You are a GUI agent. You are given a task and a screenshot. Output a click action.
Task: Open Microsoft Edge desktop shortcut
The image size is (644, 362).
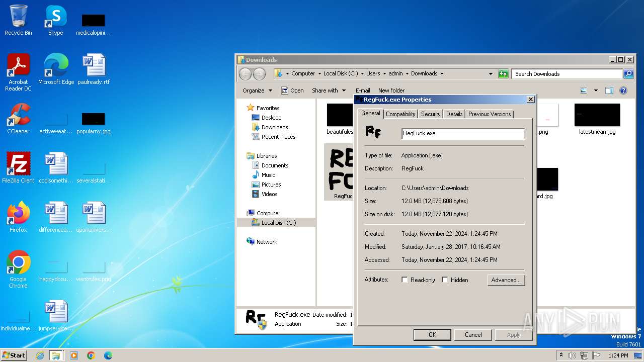coord(56,69)
